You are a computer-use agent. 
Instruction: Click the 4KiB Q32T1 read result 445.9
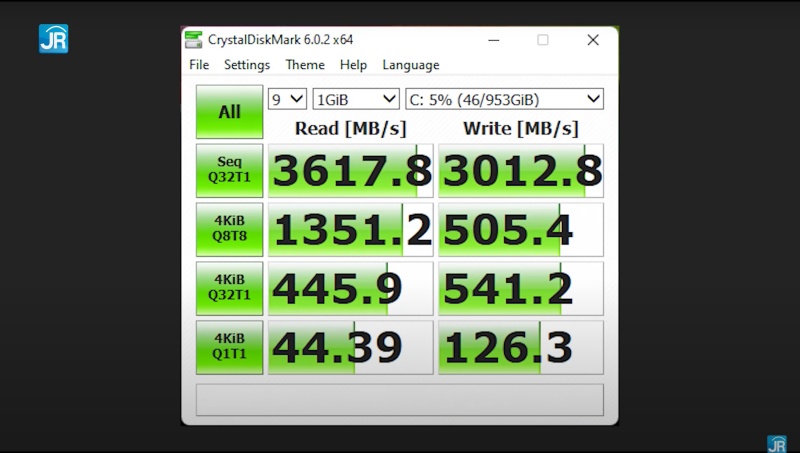pyautogui.click(x=351, y=288)
